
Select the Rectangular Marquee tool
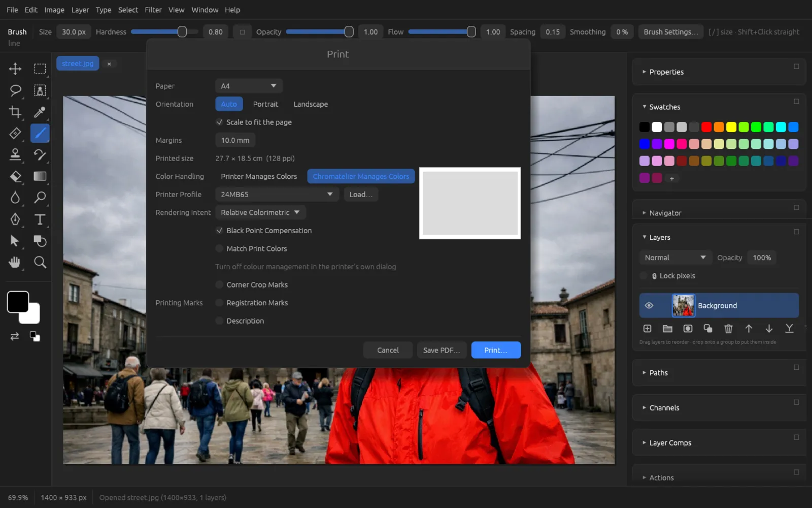(40, 69)
